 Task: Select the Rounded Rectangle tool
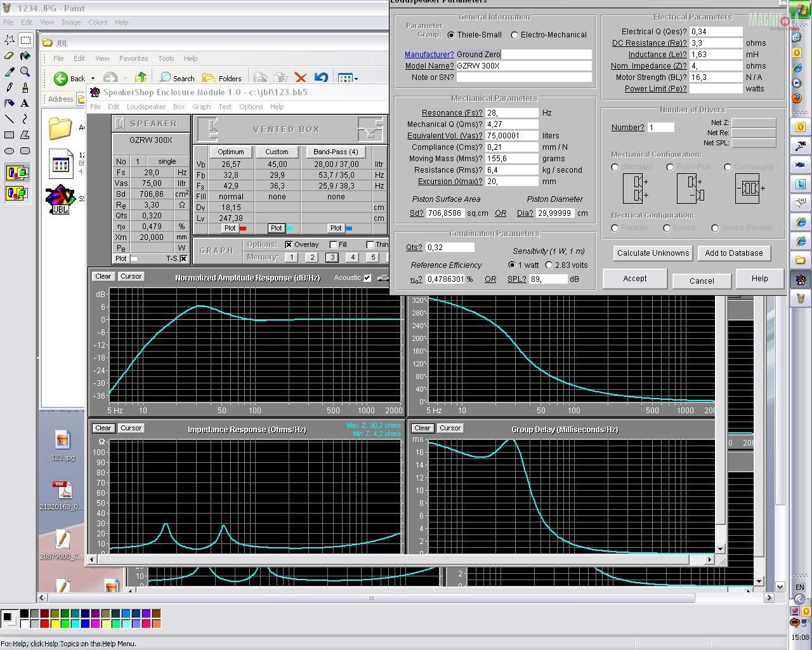click(25, 150)
